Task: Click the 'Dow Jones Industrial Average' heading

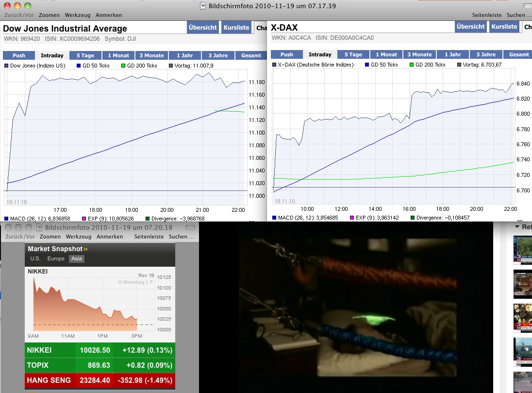Action: point(65,29)
